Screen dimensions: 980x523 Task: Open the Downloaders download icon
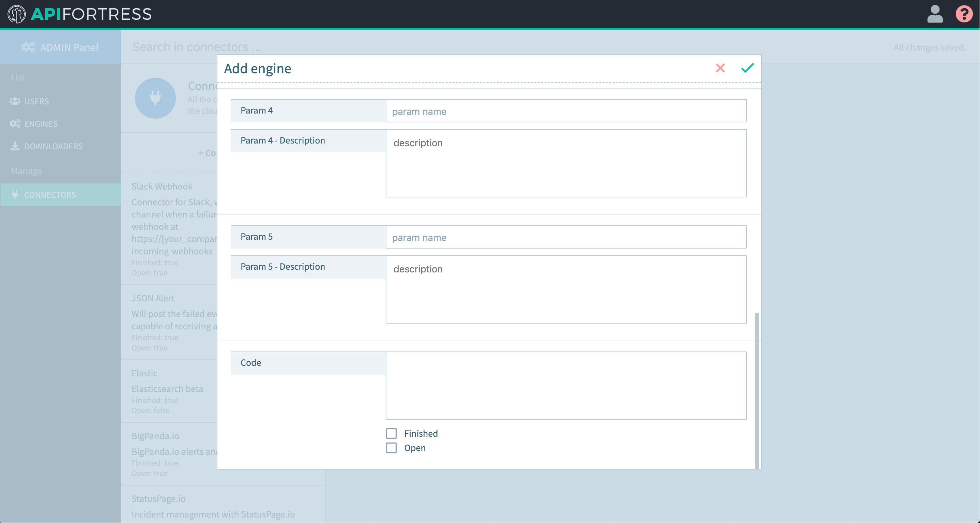pos(15,146)
